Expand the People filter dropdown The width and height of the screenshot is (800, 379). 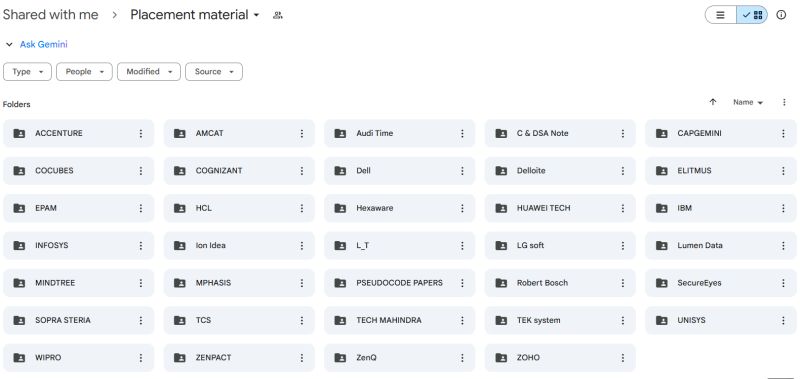pos(84,72)
